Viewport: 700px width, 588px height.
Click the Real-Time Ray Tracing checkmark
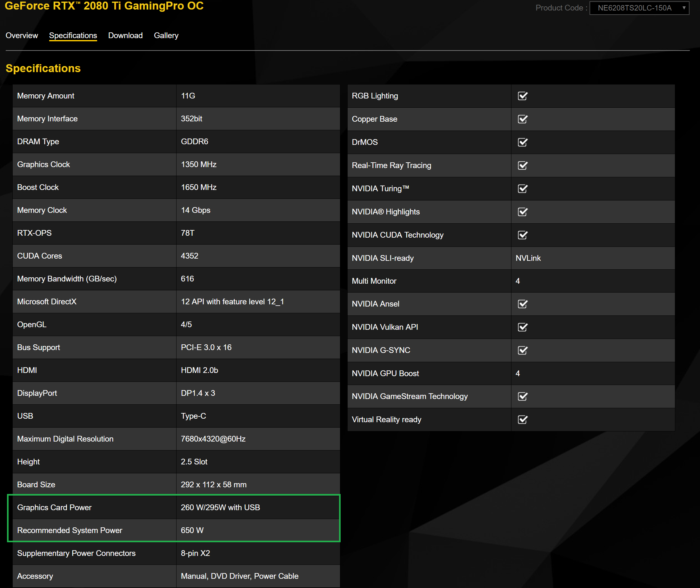(x=522, y=166)
